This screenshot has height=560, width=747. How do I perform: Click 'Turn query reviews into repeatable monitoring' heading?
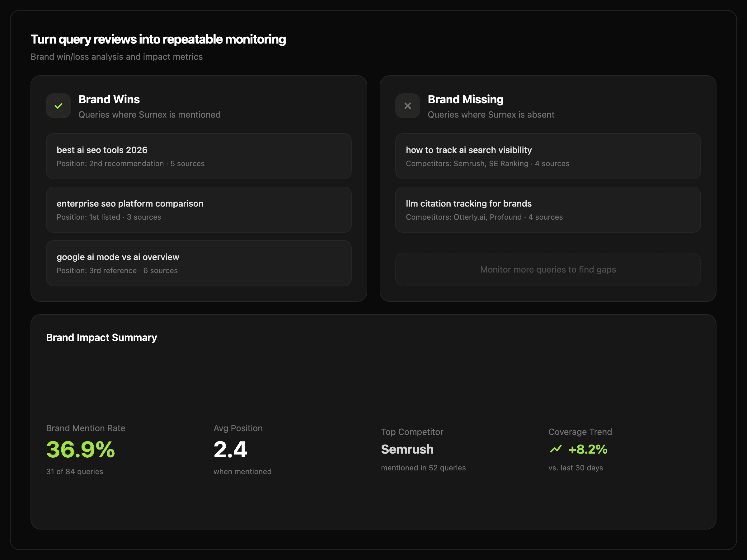click(x=158, y=39)
